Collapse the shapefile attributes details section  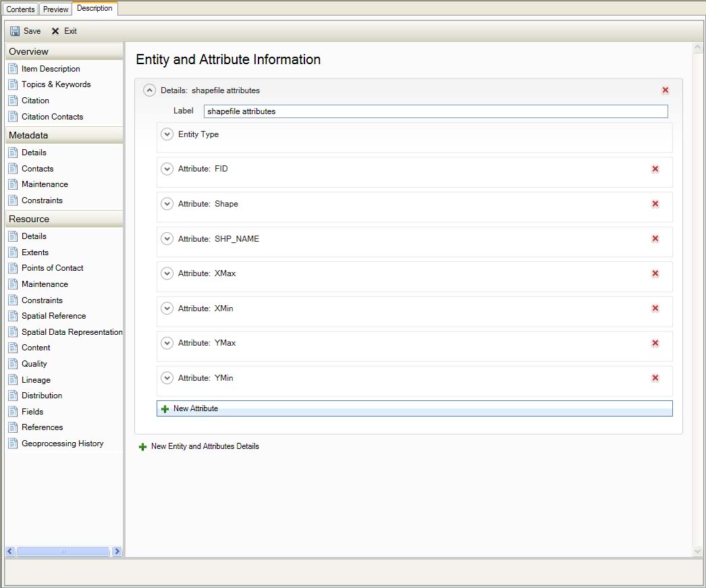click(x=150, y=90)
